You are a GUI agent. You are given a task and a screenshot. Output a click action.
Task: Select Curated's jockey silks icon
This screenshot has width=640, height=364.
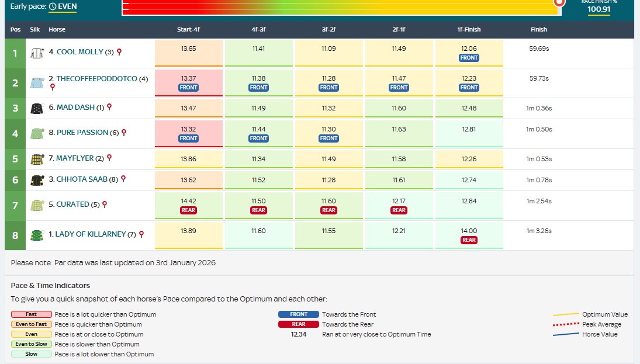point(37,204)
